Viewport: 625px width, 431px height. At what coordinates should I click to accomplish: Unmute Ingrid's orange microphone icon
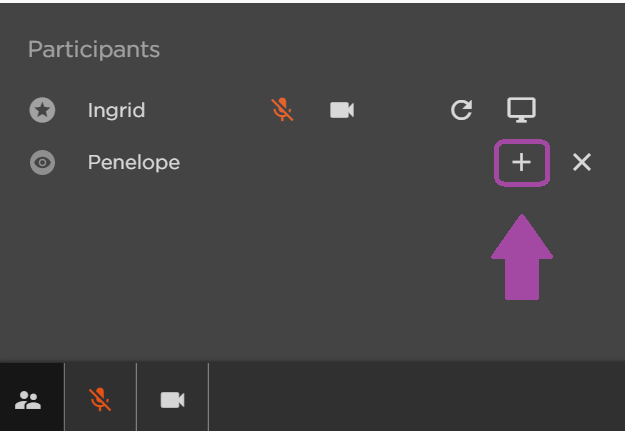pyautogui.click(x=283, y=110)
